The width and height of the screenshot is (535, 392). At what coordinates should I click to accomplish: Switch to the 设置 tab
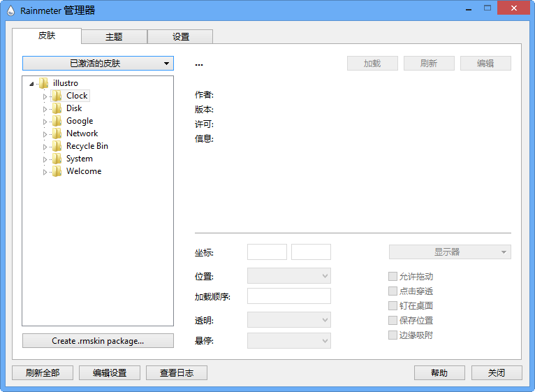[180, 36]
